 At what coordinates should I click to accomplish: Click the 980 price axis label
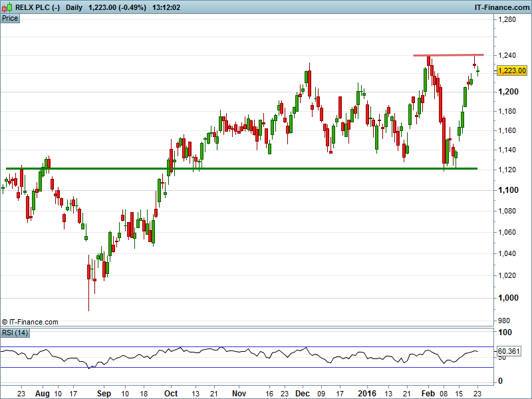503,321
